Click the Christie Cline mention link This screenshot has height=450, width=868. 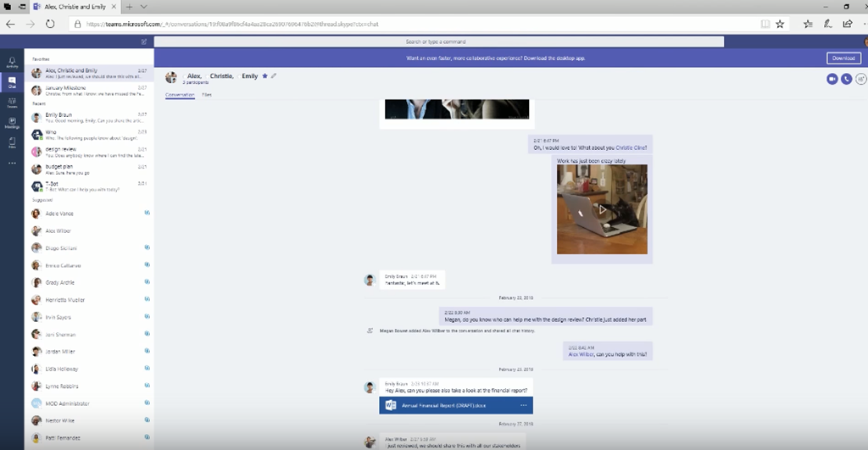(x=632, y=147)
